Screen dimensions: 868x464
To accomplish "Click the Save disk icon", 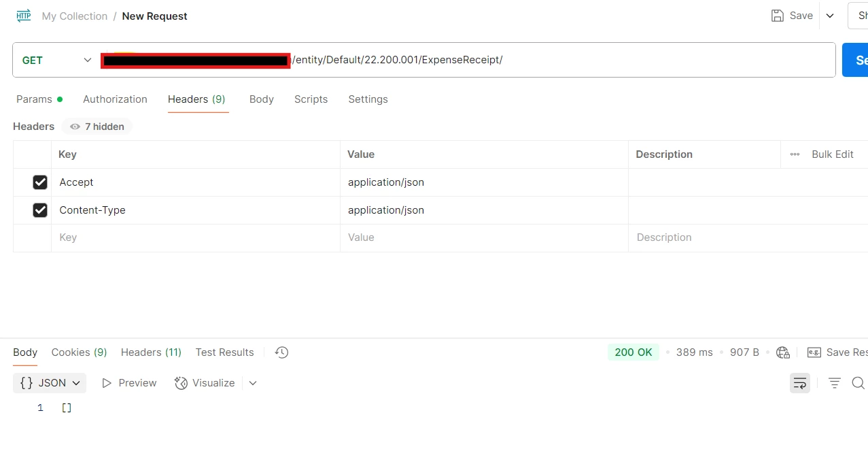I will pos(778,16).
